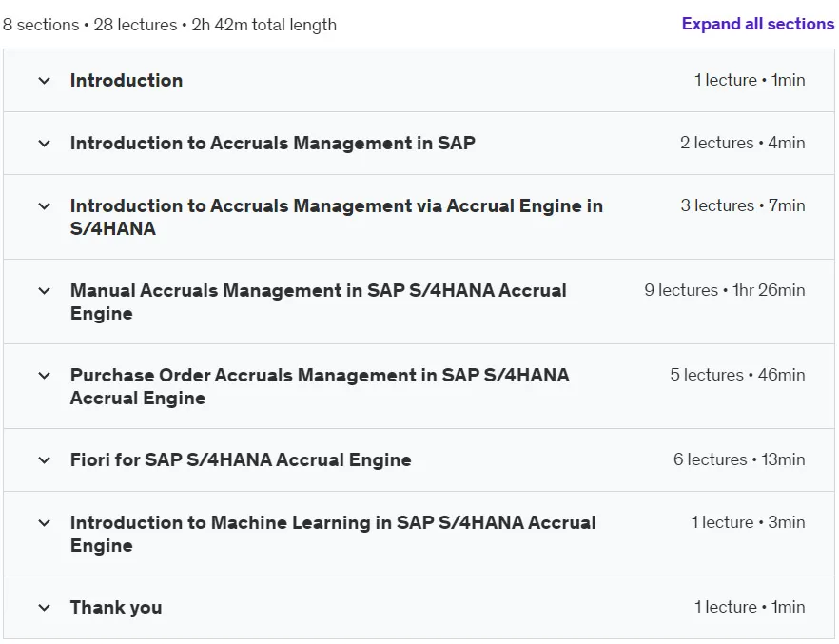Viewport: 839px width, 644px height.
Task: Select Manual Accruals Management in SAP S/4HANA title
Action: pyautogui.click(x=319, y=302)
